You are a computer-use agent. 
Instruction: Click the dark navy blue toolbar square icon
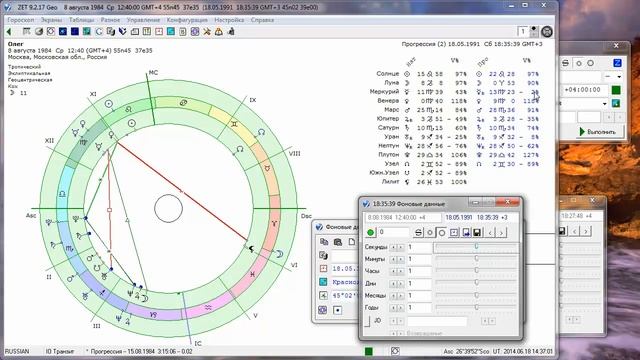(75, 31)
